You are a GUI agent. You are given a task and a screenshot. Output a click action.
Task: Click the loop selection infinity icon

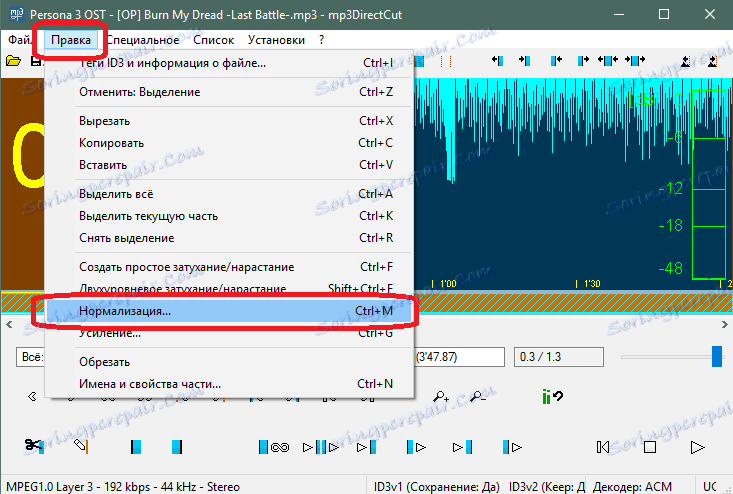coord(274,447)
